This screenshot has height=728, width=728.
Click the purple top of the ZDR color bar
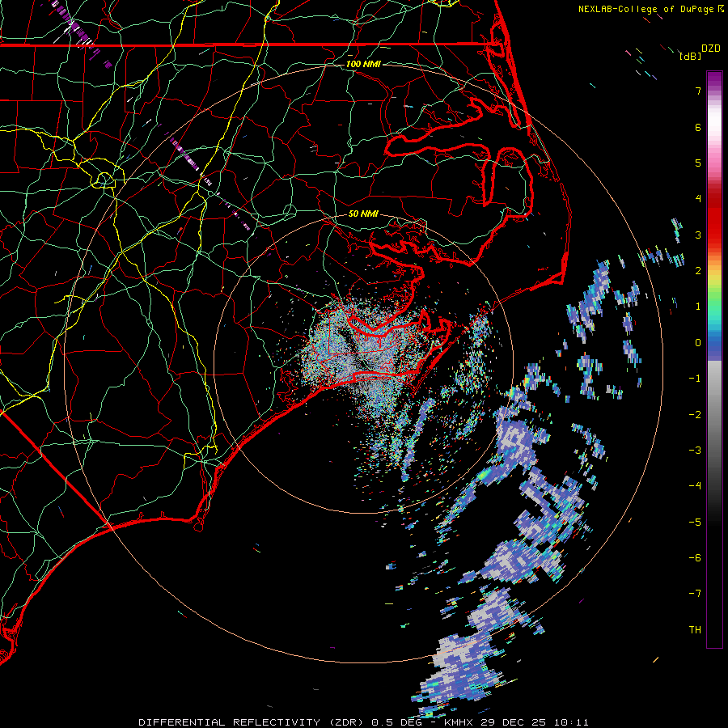(714, 80)
